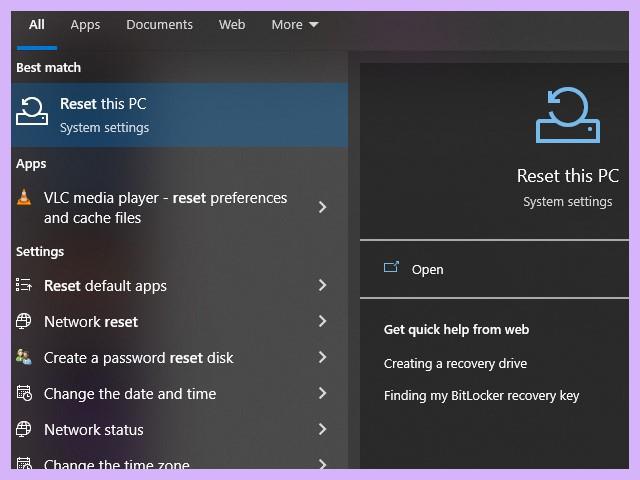Select Create a password reset disk
This screenshot has height=480, width=640.
(x=180, y=357)
